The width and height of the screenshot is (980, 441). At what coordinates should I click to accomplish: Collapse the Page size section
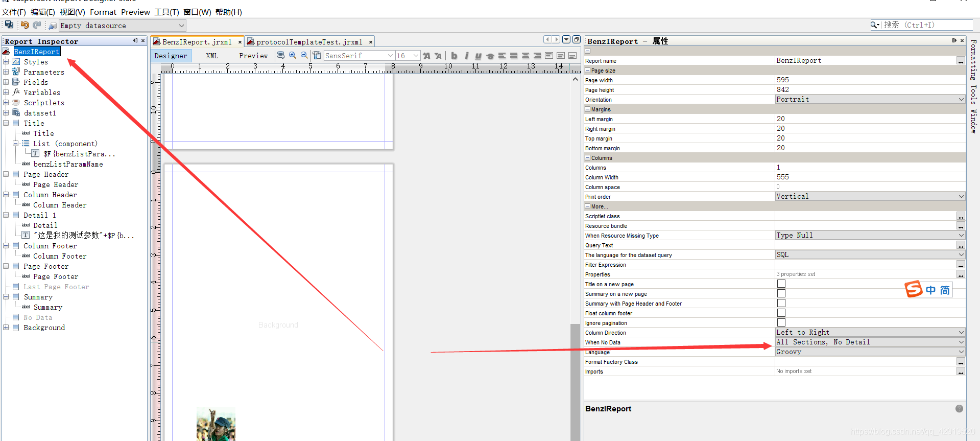588,71
